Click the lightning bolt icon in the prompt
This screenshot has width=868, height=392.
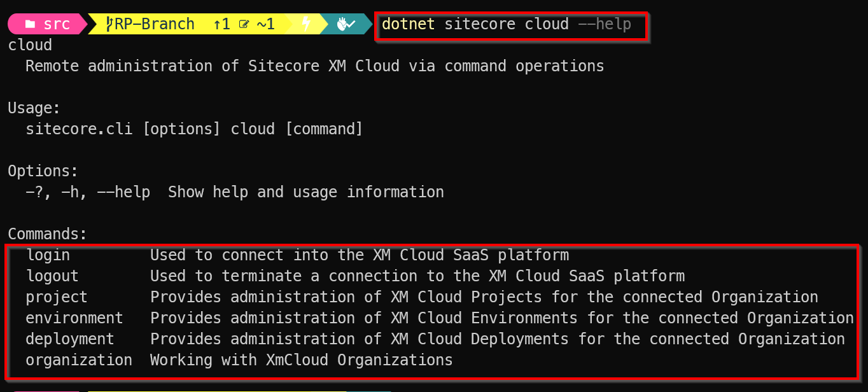(x=306, y=25)
